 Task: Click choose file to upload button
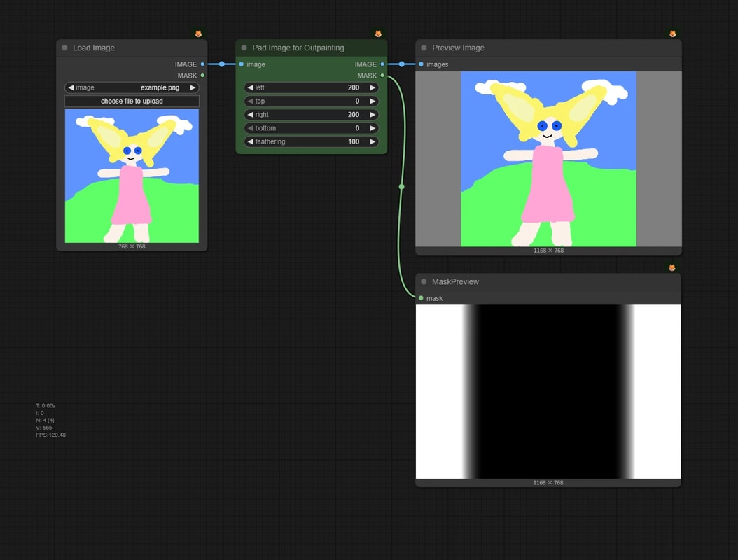[x=132, y=101]
